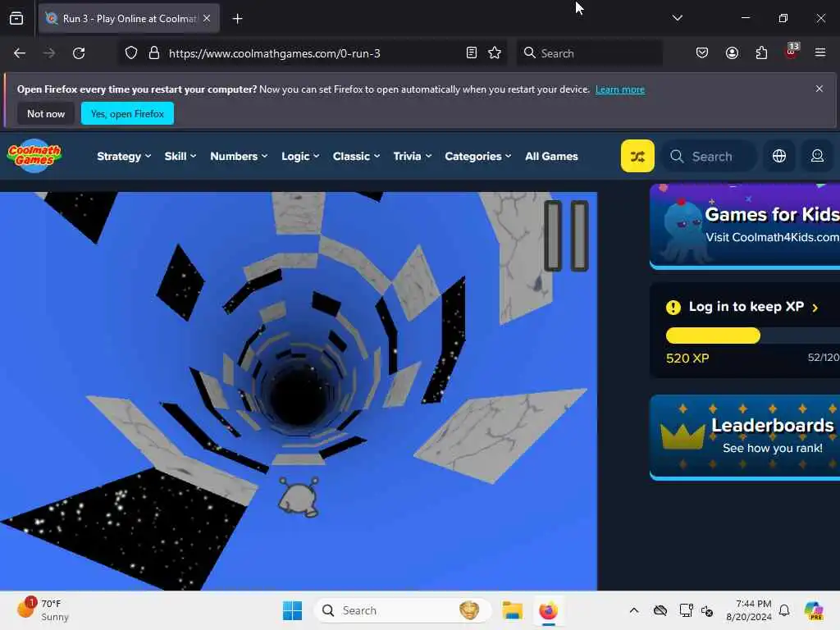Open the Games for Kids banner

click(x=745, y=226)
